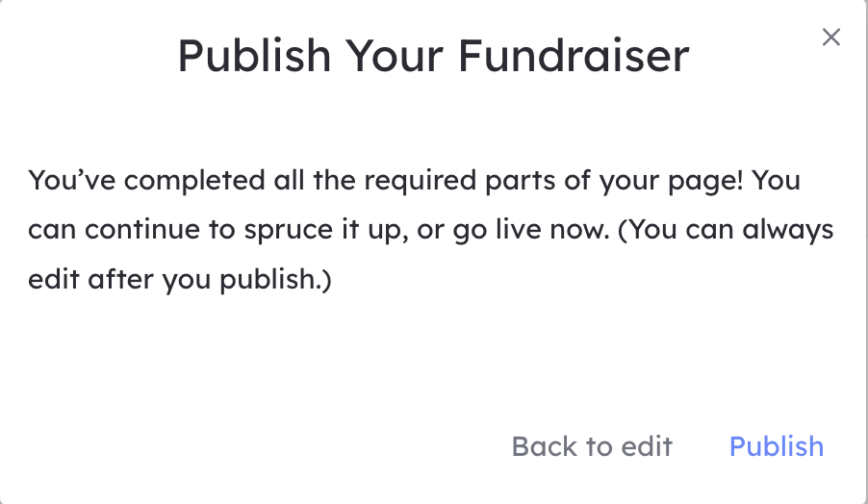The width and height of the screenshot is (868, 504).
Task: Click the word 'Publish' in the heading
Action: tap(254, 56)
